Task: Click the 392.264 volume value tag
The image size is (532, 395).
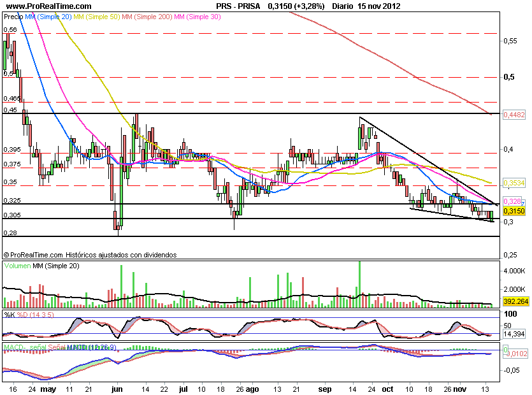Action: 514,303
